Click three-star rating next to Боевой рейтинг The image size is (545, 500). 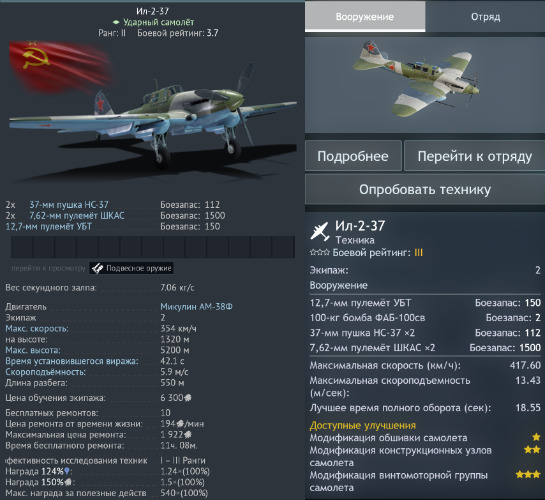click(319, 252)
